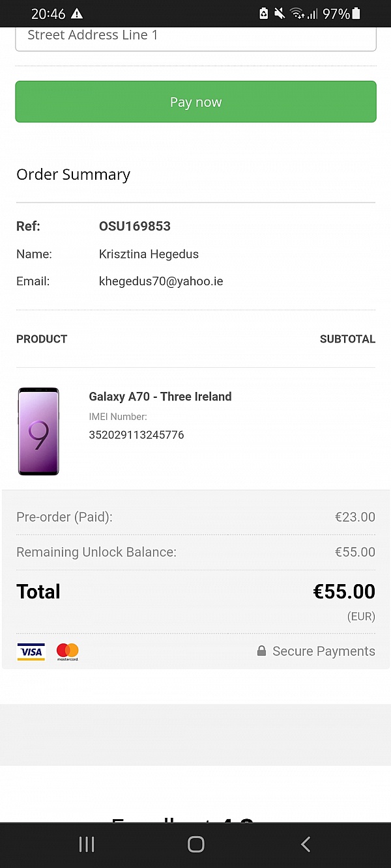Click the order reference OSU169853
The height and width of the screenshot is (868, 391).
click(x=135, y=226)
